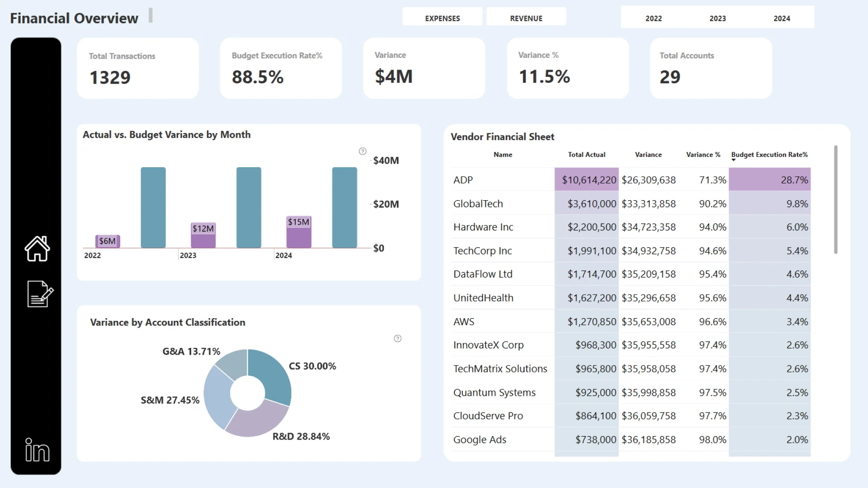Screen dimensions: 868x488
Task: Click the Total Transactions card
Action: 138,68
